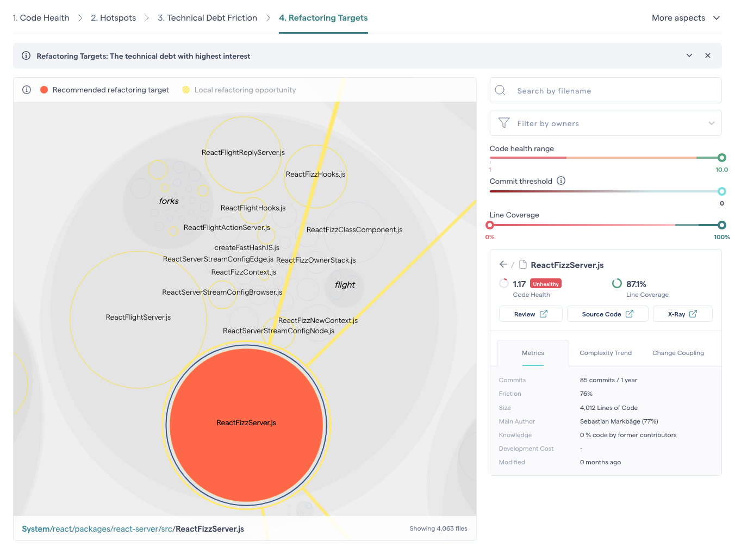Open Source Code for ReactFizzServer.js
Image resolution: width=735 pixels, height=560 pixels.
[x=607, y=314]
